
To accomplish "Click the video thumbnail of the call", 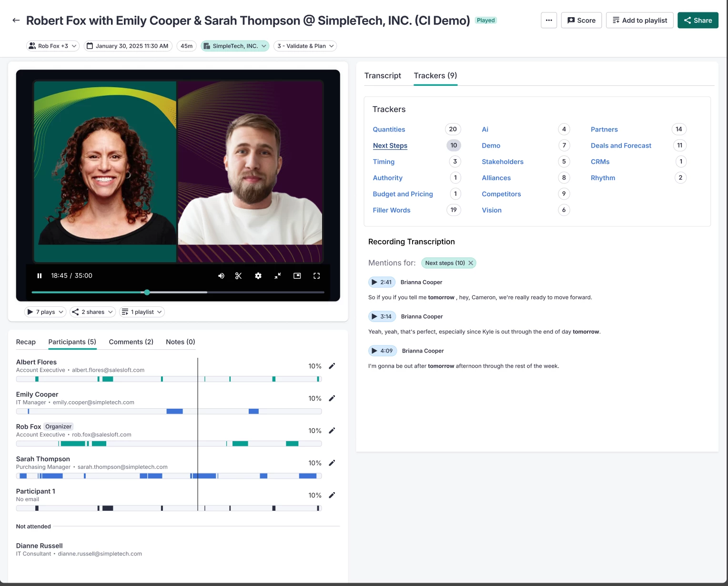I will coord(178,172).
